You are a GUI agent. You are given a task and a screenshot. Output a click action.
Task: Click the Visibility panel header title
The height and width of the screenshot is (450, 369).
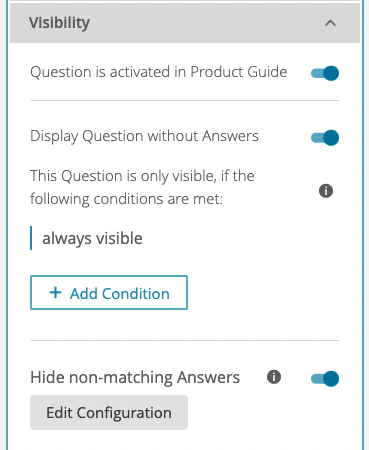(x=59, y=23)
